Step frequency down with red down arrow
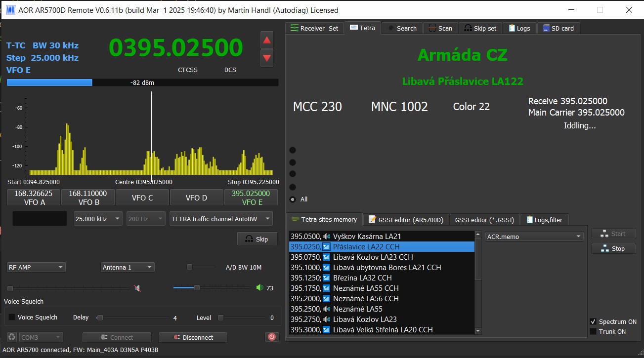Screen dimensions: 644x358 (x=267, y=58)
